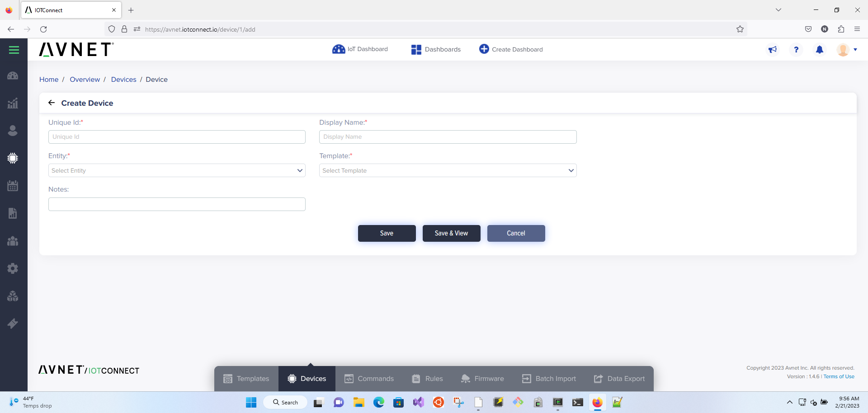868x413 pixels.
Task: Open the taskbar clock and date
Action: coord(848,402)
